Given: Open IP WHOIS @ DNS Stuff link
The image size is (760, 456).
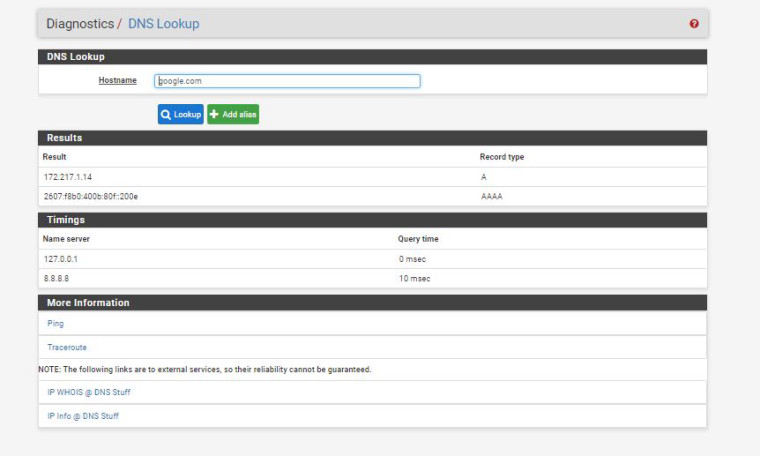Looking at the screenshot, I should point(89,392).
